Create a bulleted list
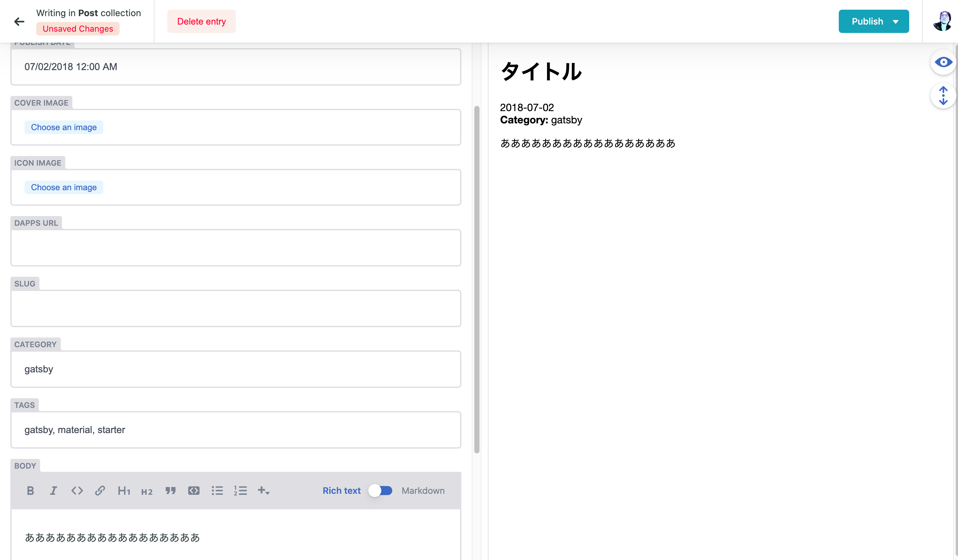 tap(217, 491)
